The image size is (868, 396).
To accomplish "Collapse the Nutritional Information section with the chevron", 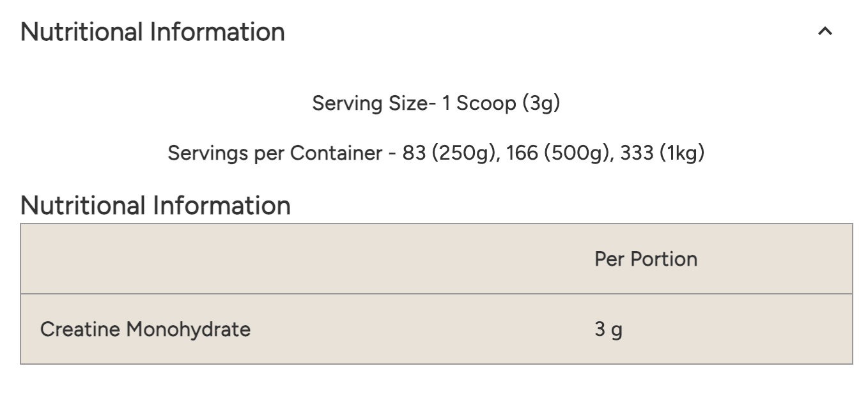I will [825, 31].
